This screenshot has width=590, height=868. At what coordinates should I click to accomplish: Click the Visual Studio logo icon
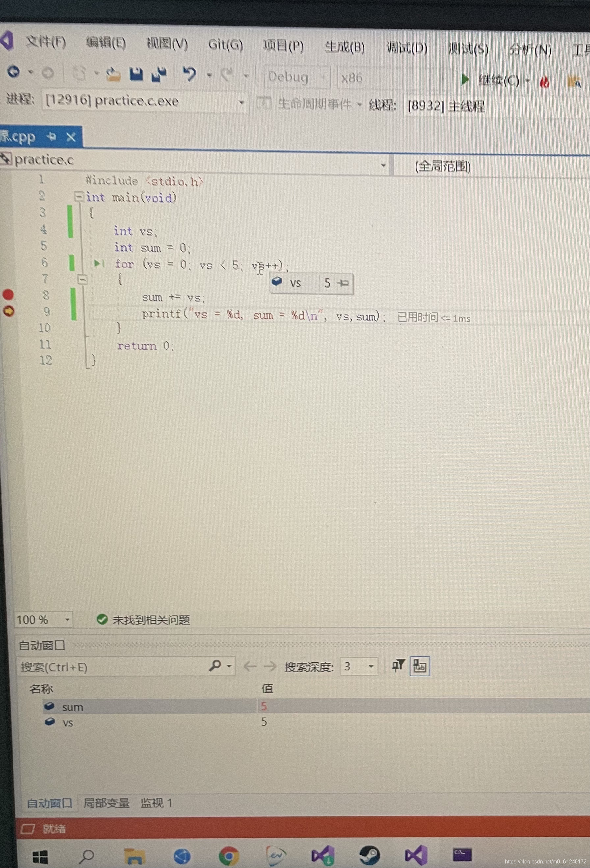[x=7, y=40]
